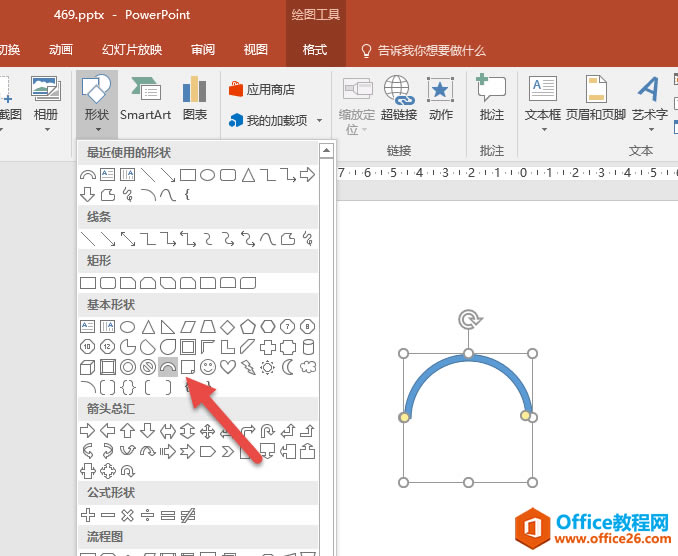The height and width of the screenshot is (556, 678).
Task: Choose the Curve line in Lines section
Action: [268, 239]
